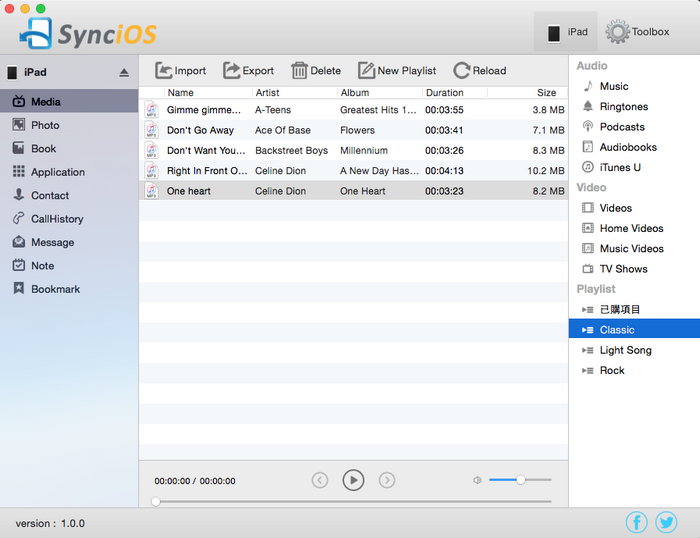Open the Rock playlist
Image resolution: width=700 pixels, height=538 pixels.
coord(634,370)
